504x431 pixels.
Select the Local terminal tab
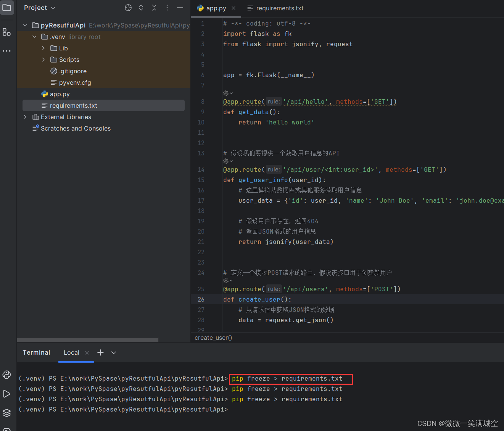71,353
